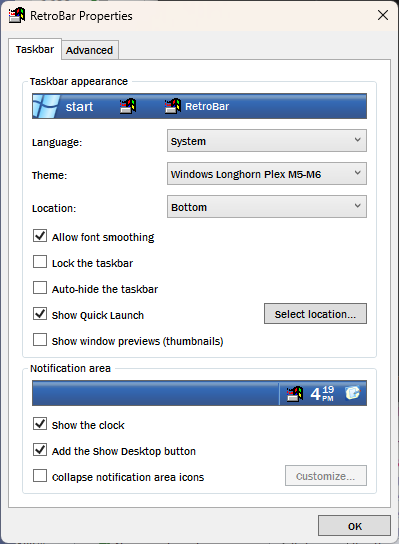Close the RetroBar Properties window
This screenshot has height=544, width=399.
point(383,15)
